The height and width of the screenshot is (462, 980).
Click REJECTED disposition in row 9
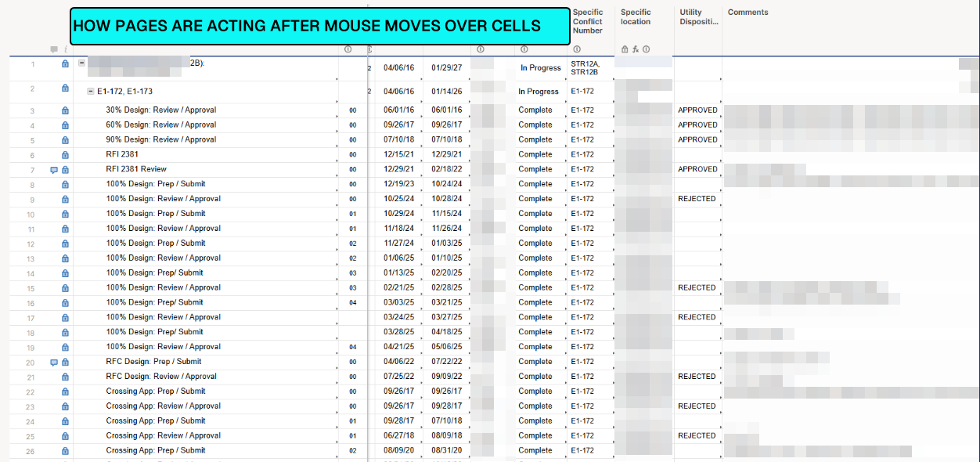point(697,199)
